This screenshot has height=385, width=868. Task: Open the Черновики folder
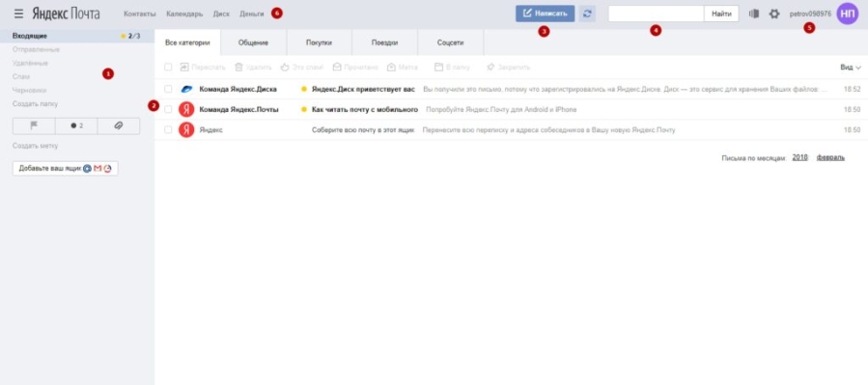(29, 90)
